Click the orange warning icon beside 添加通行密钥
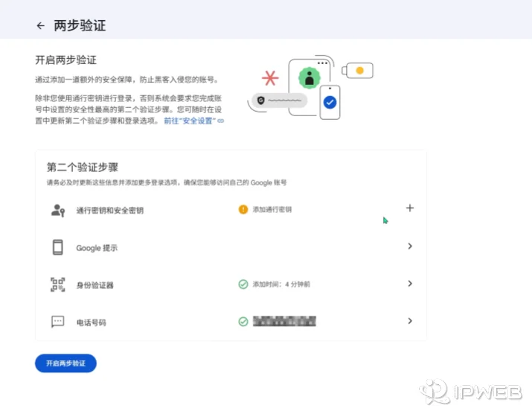Viewport: 532px width, 414px height. 243,209
